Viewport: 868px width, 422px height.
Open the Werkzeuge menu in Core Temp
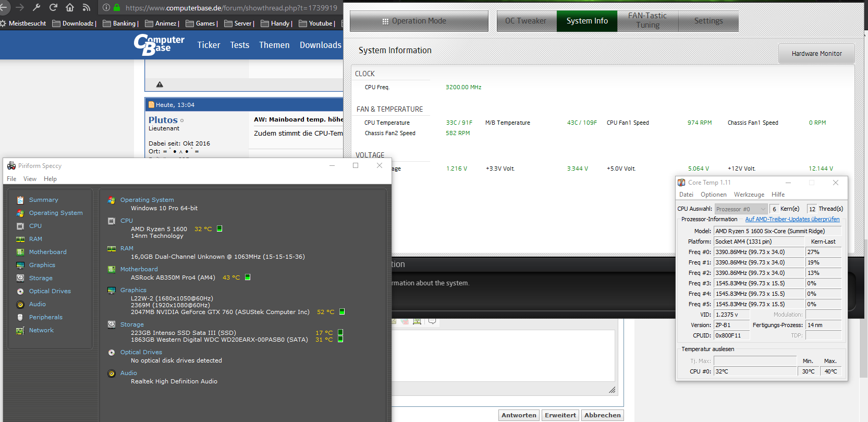pos(749,195)
